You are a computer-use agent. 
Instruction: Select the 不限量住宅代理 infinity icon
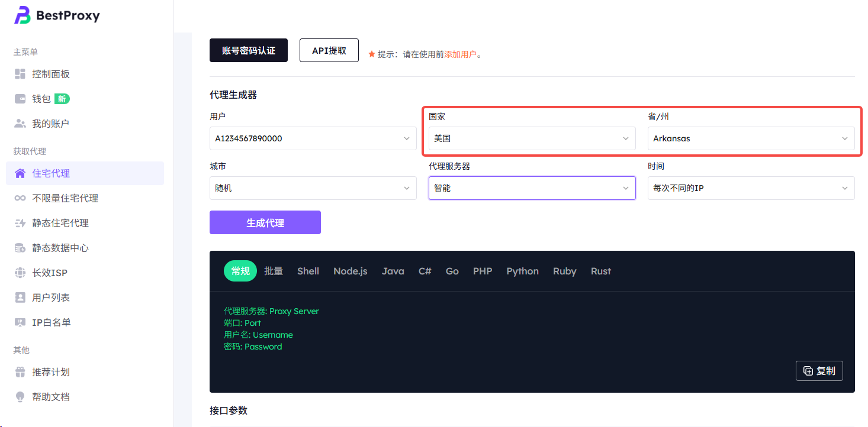(x=20, y=198)
